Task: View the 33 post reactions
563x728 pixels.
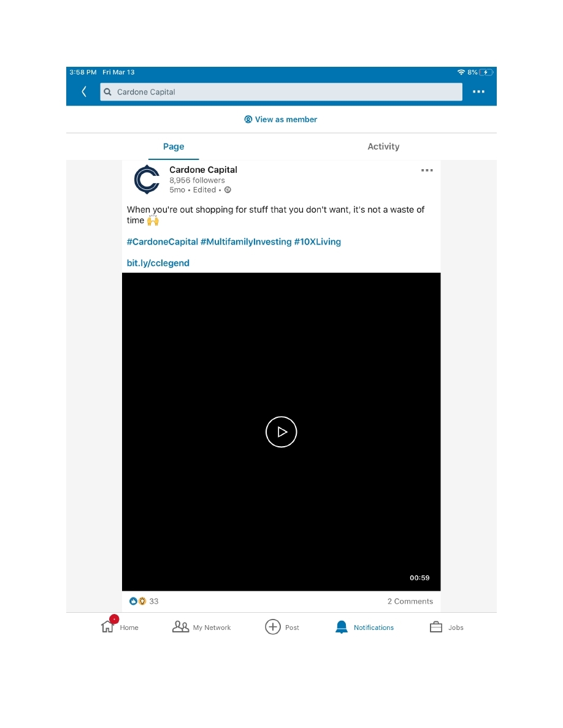Action: click(x=144, y=601)
